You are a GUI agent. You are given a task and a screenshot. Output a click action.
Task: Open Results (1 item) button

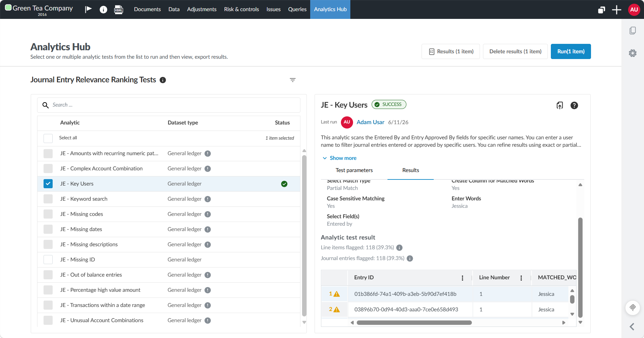tap(451, 52)
